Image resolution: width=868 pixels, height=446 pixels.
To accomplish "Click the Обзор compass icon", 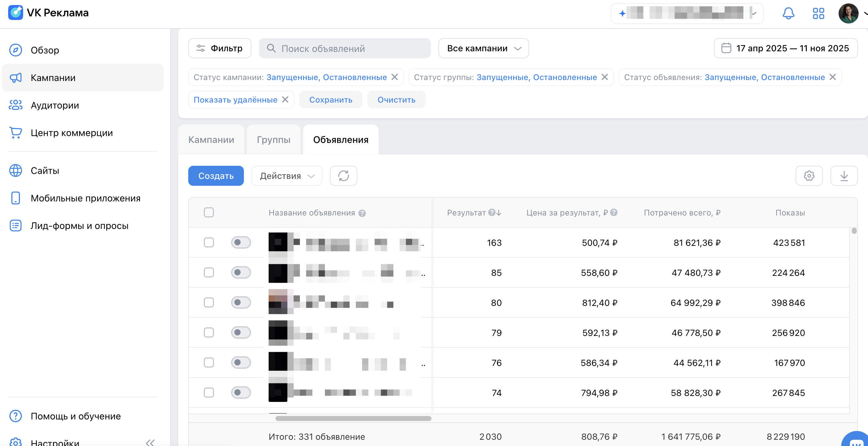I will pos(16,50).
